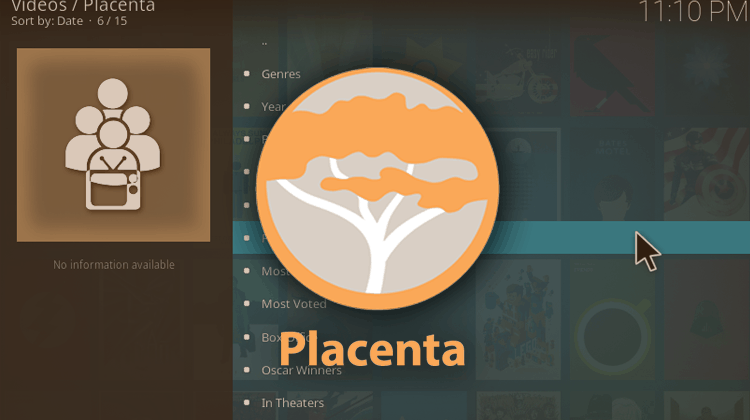The image size is (750, 420).
Task: Click the people-with-TV folder thumbnail
Action: 113,144
